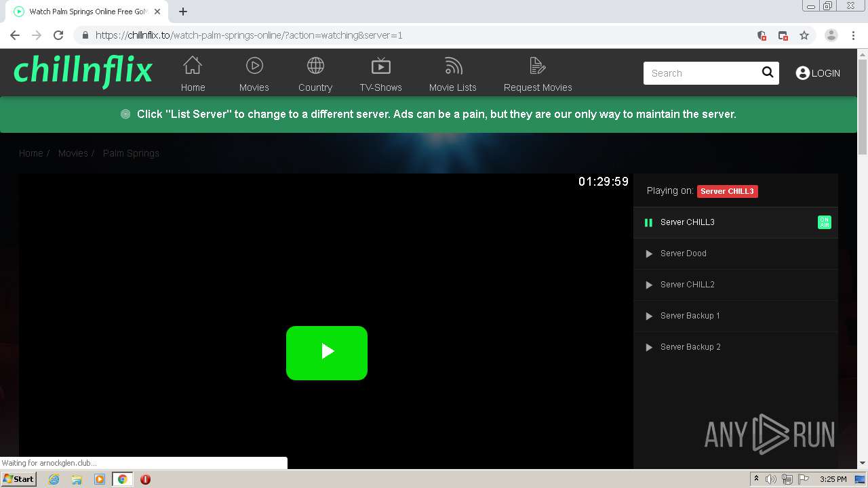
Task: Bookmark the page with the star icon
Action: click(x=804, y=35)
